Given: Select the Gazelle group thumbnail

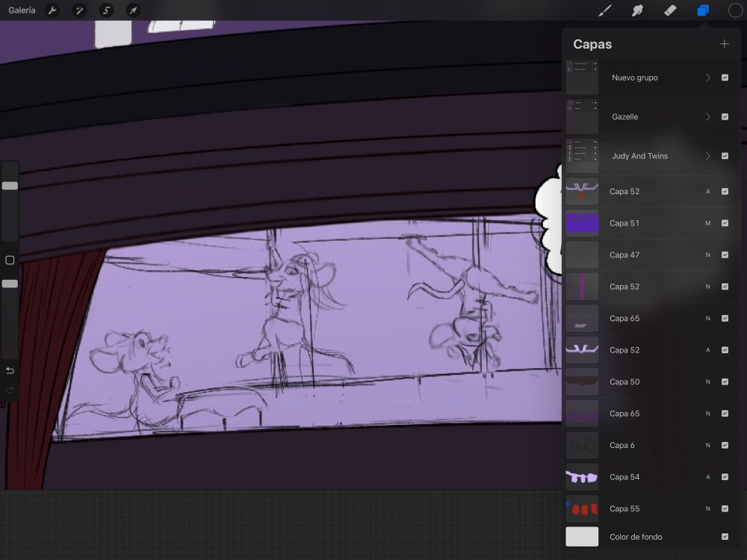Looking at the screenshot, I should tap(582, 116).
